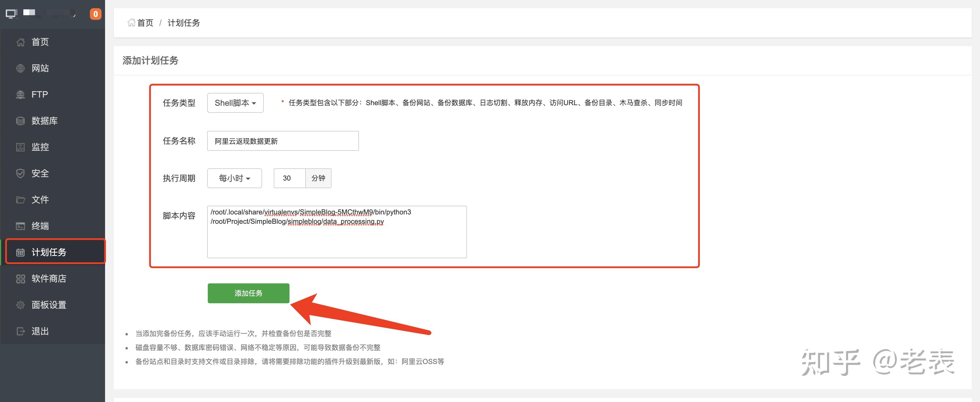Open the 网站 section in sidebar
The height and width of the screenshot is (402, 980).
click(40, 68)
